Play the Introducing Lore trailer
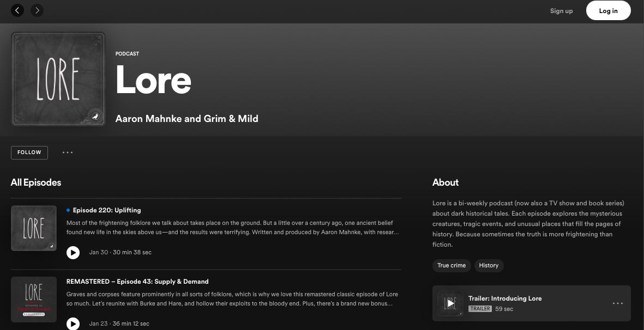The image size is (644, 330). pos(450,303)
